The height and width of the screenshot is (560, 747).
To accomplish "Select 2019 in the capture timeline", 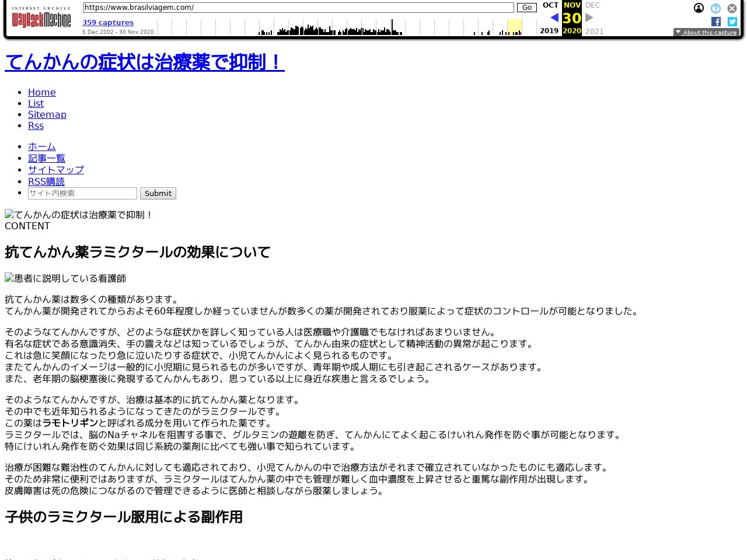I will coord(549,31).
